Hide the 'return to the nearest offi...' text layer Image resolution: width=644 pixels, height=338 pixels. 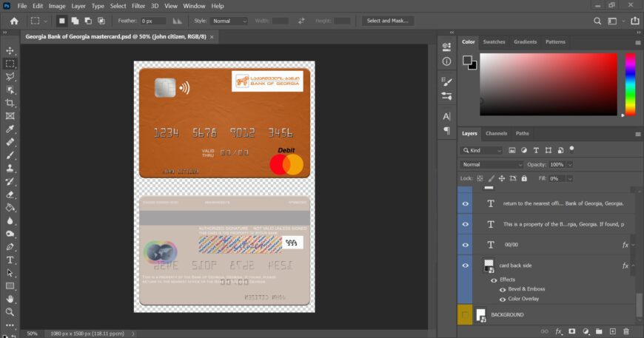(x=466, y=204)
